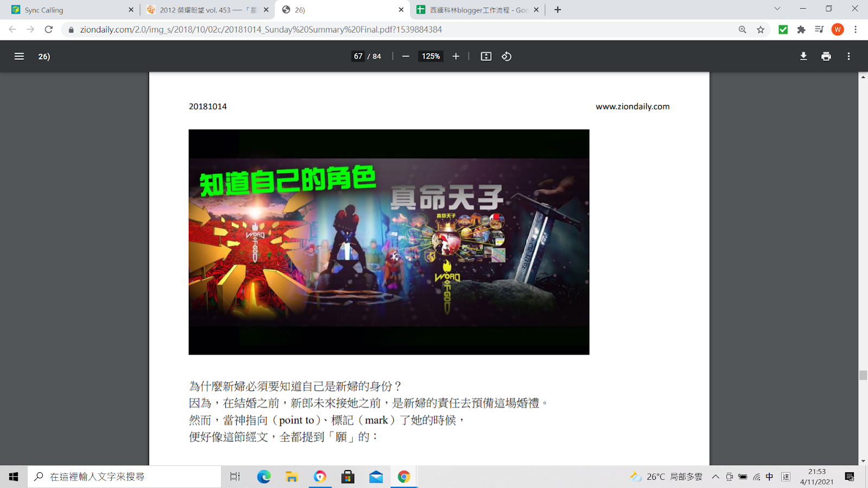Close the 26) PDF tab
This screenshot has width=868, height=488.
click(401, 10)
